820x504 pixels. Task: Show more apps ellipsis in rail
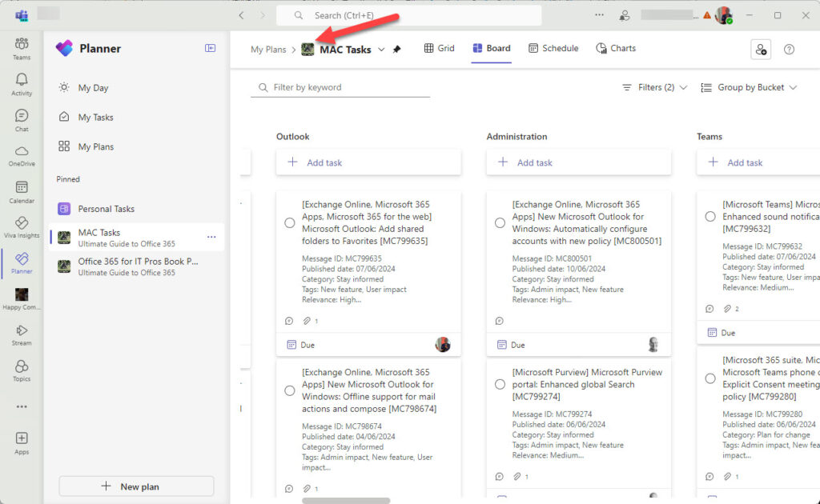[22, 406]
